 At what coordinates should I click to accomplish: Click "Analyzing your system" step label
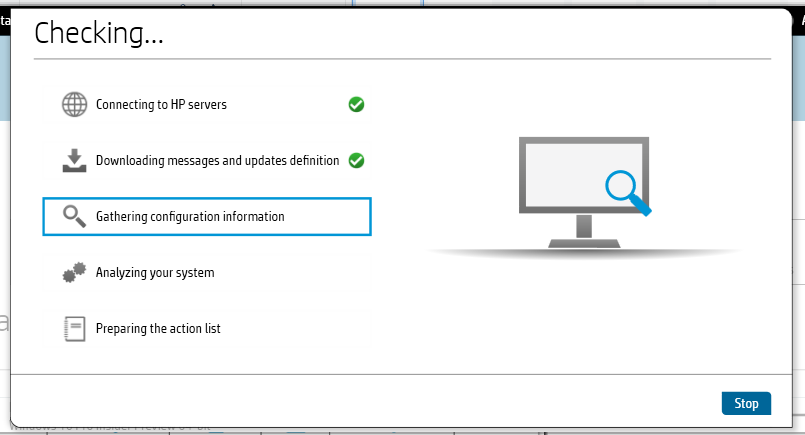coord(155,272)
